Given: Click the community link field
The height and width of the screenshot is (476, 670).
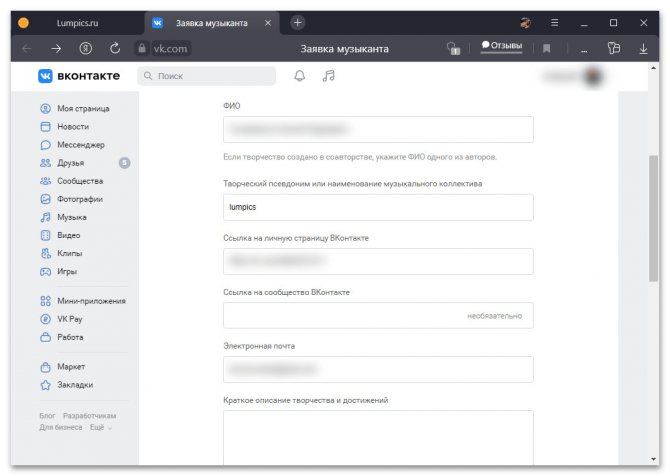Looking at the screenshot, I should click(378, 315).
